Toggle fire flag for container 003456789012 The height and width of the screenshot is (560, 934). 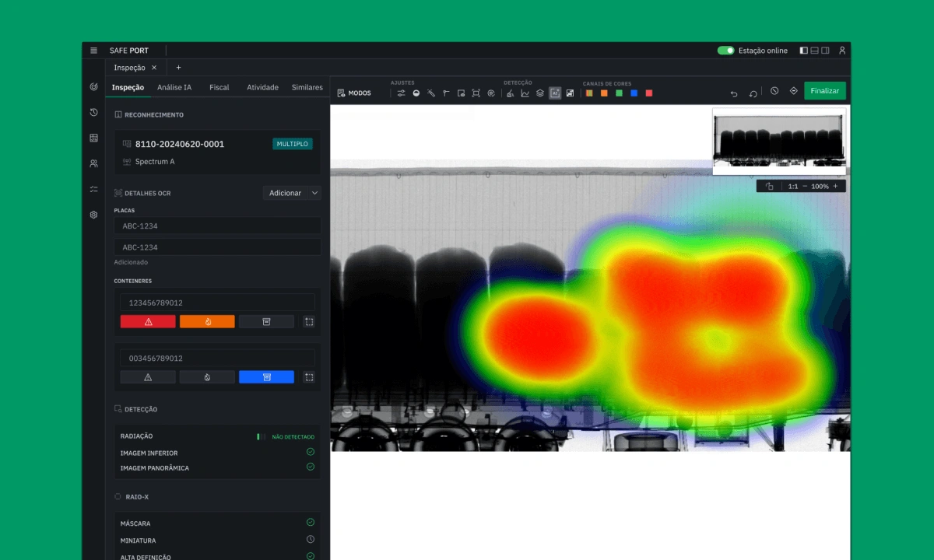click(x=207, y=377)
